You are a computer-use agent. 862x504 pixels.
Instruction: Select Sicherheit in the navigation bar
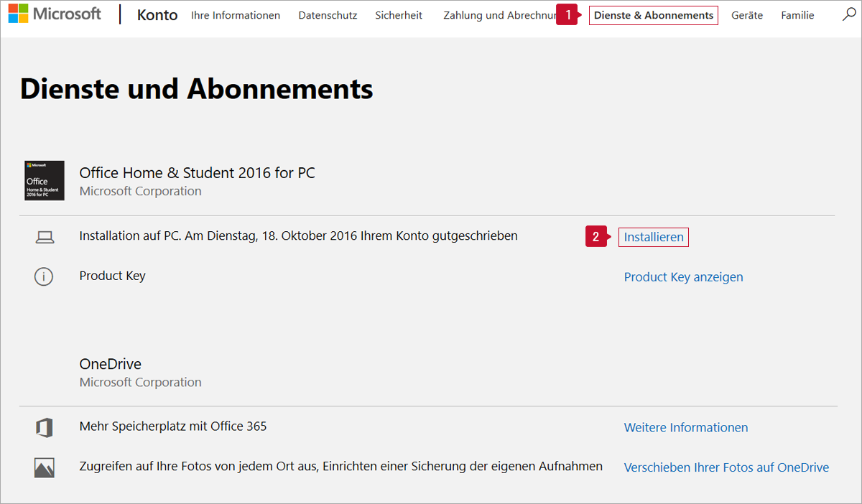(399, 15)
